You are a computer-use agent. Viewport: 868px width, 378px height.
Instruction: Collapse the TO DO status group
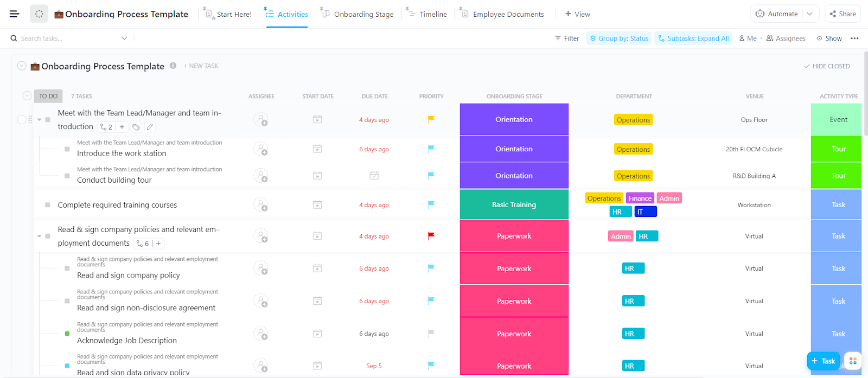click(x=27, y=95)
